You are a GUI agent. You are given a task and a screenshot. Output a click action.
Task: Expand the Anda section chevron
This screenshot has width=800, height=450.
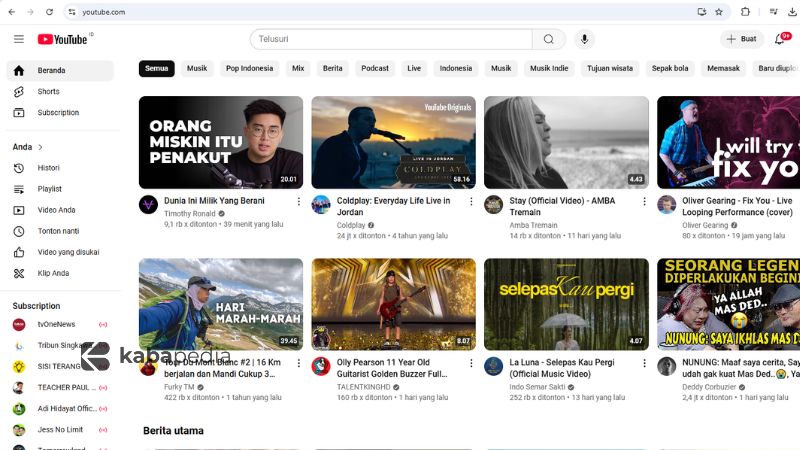40,147
